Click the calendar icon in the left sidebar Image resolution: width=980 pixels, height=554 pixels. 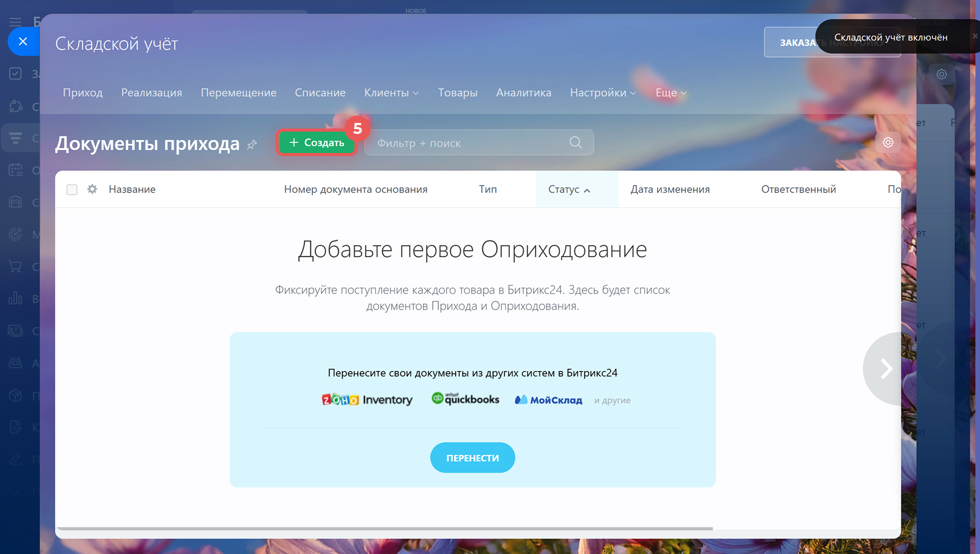coord(15,170)
